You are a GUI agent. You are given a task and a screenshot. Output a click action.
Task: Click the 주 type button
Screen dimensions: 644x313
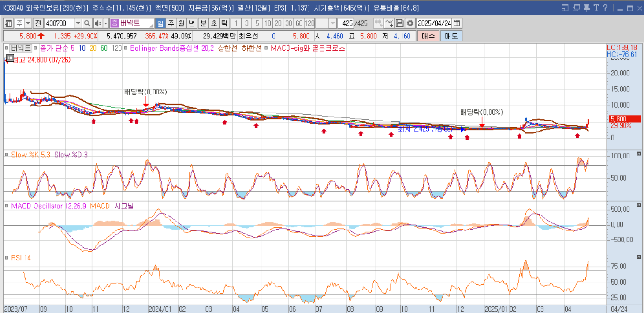(x=19, y=23)
